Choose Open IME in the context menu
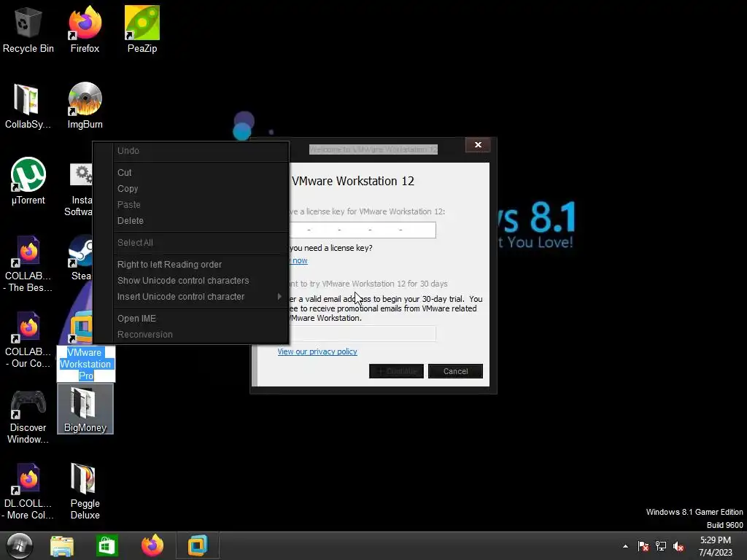The image size is (747, 560). point(191,319)
